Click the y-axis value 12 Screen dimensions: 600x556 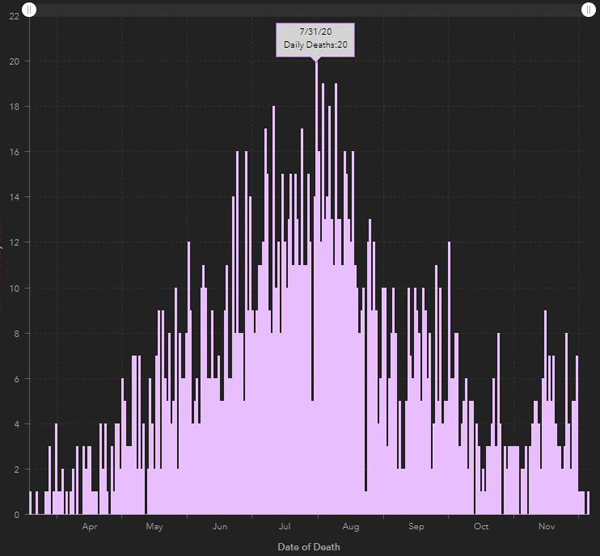tap(14, 243)
